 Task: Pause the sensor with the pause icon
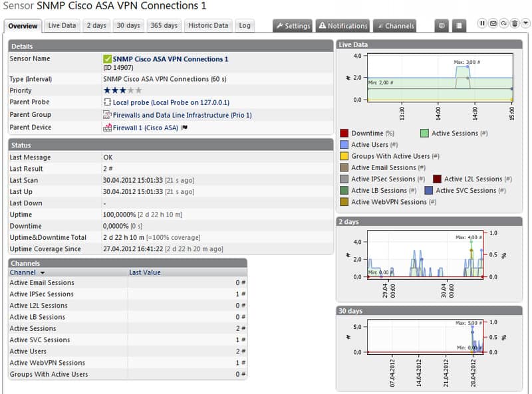coord(481,23)
